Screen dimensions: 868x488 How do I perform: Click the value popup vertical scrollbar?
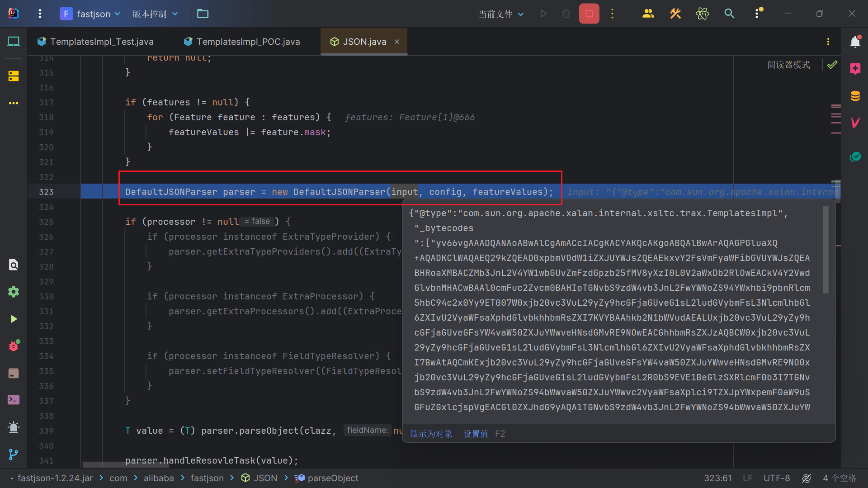826,250
